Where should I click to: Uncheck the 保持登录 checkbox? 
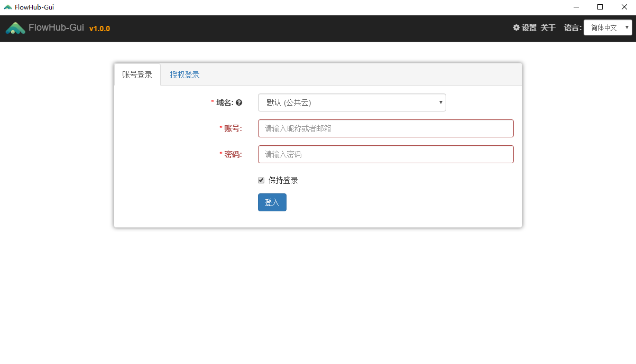[261, 180]
